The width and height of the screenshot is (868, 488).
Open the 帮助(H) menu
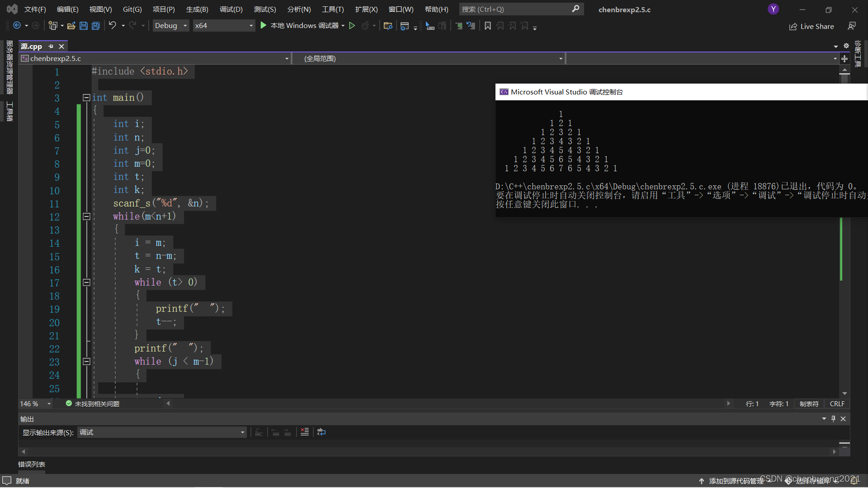click(436, 9)
